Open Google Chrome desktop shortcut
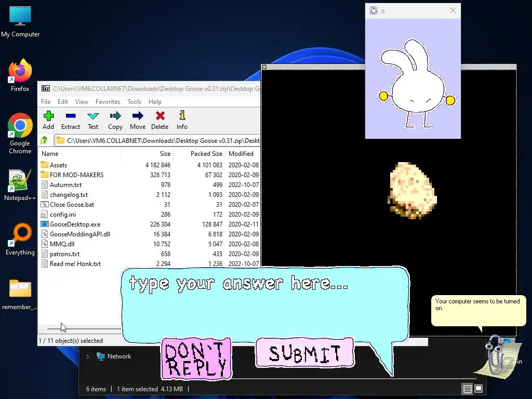The image size is (532, 399). coord(20,134)
